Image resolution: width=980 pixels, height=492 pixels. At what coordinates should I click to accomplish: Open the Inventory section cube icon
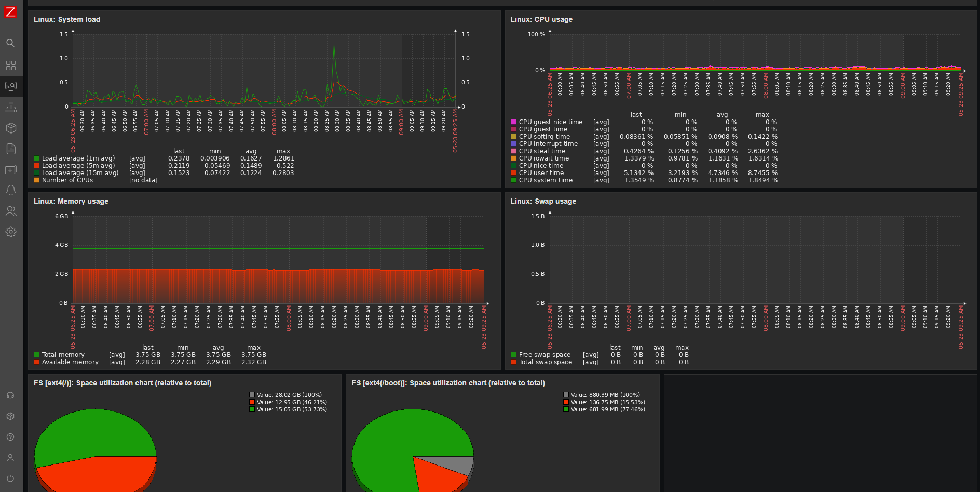coord(10,128)
